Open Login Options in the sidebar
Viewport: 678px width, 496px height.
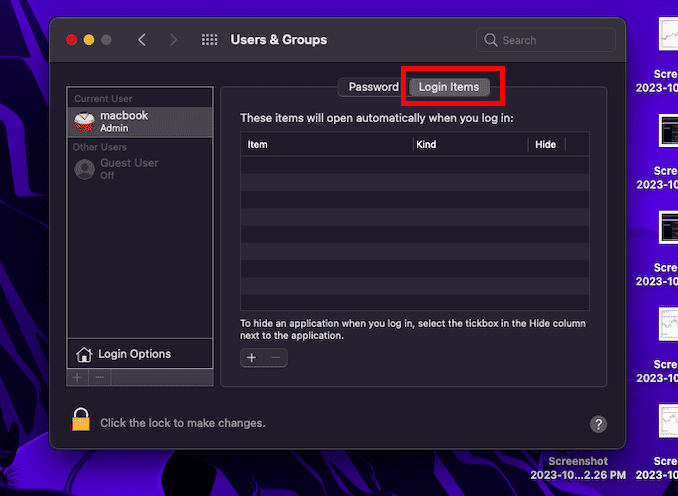(x=134, y=354)
